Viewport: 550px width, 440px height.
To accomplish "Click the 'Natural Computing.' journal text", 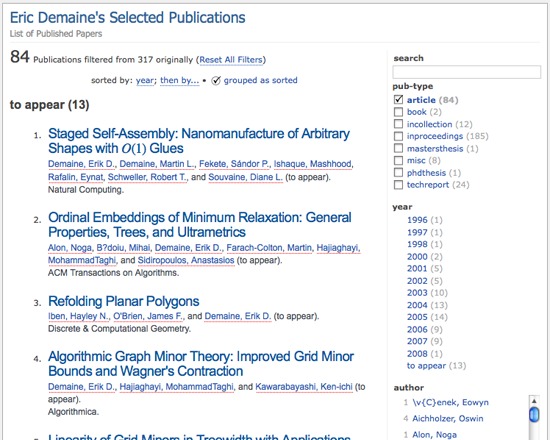I will [x=86, y=190].
